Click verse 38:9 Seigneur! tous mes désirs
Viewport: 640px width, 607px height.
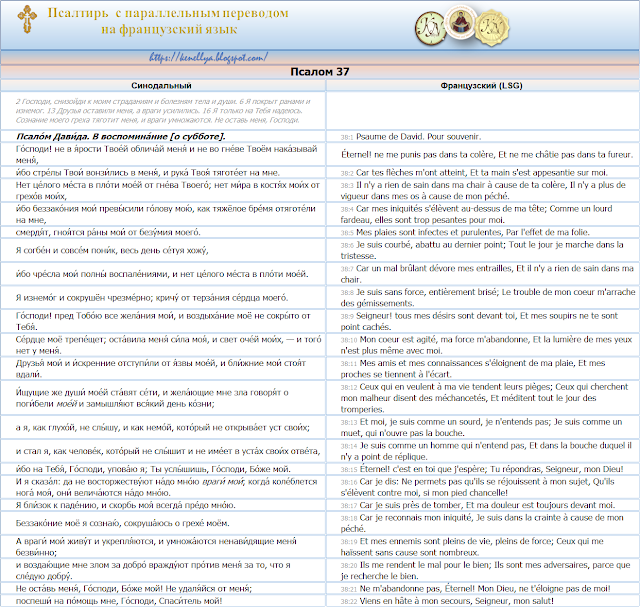point(479,321)
